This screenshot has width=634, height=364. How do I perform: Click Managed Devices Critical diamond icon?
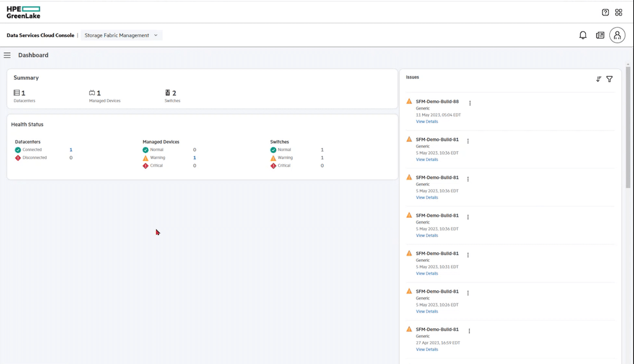pos(145,166)
